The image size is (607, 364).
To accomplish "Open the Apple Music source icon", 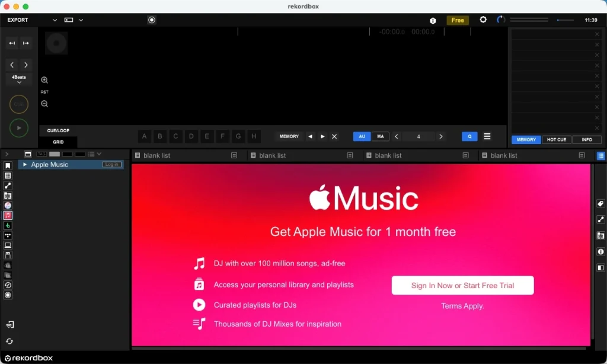I will click(x=8, y=215).
